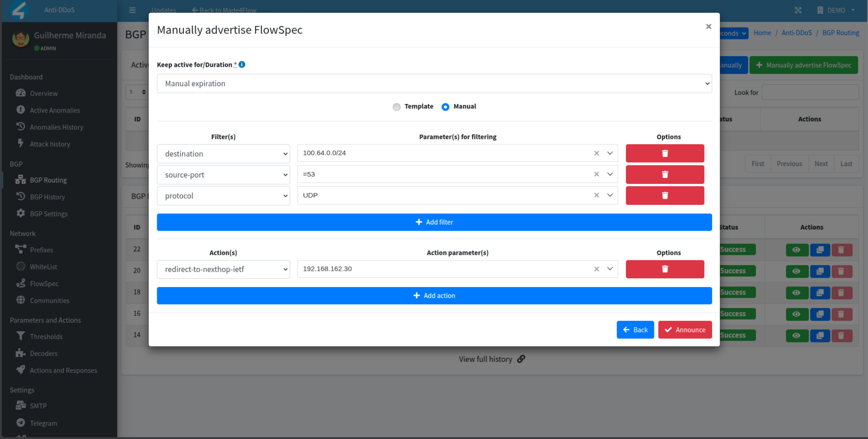Select the Manual radio option
Screen dimensions: 868x439
pos(445,107)
